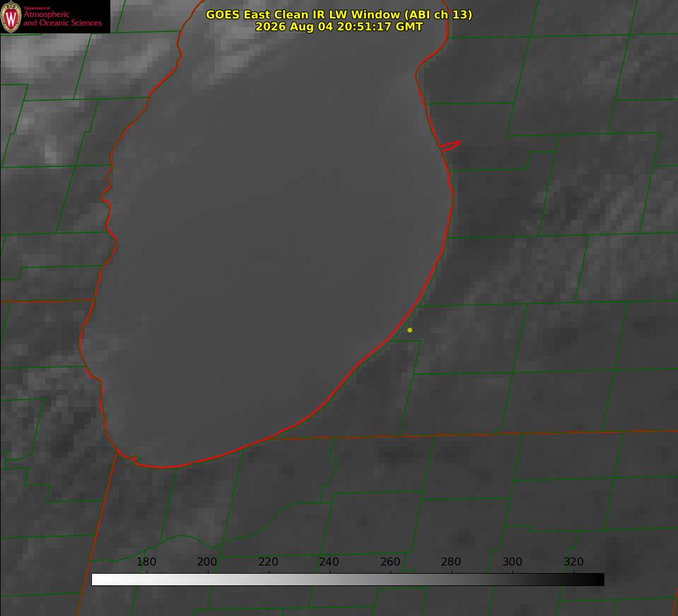Image resolution: width=678 pixels, height=616 pixels.
Task: Click the 320 colorbar label
Action: (x=574, y=562)
